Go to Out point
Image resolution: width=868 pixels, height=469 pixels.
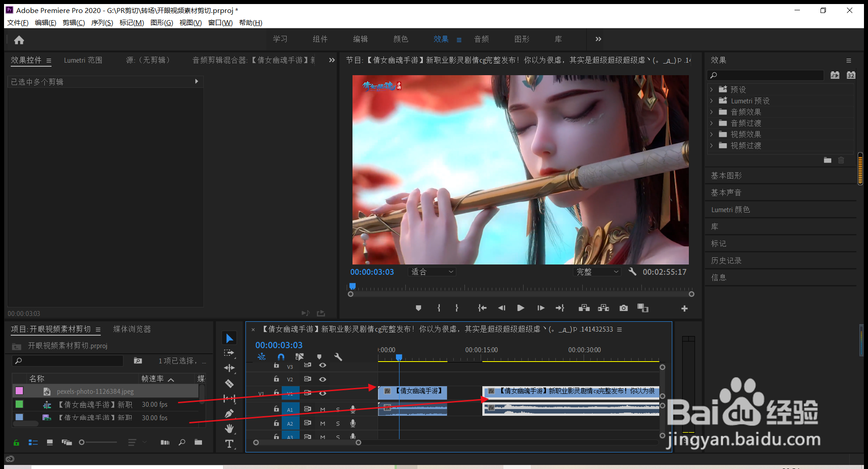point(560,308)
